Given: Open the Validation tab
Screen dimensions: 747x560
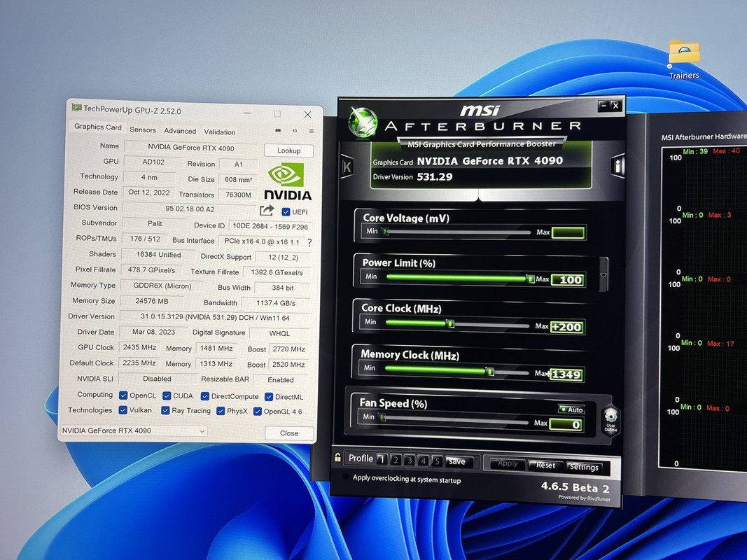Looking at the screenshot, I should (x=220, y=132).
